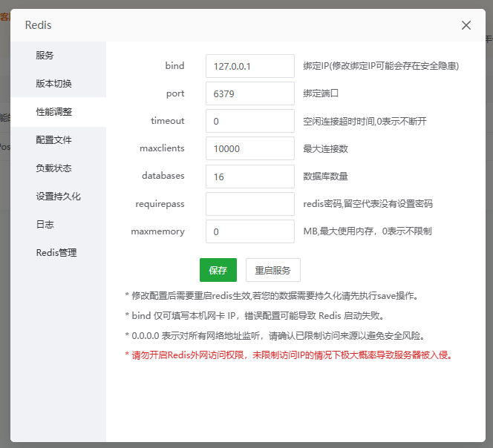Viewport: 493px width, 448px height.
Task: Focus the empty requirepass field
Action: [x=250, y=204]
